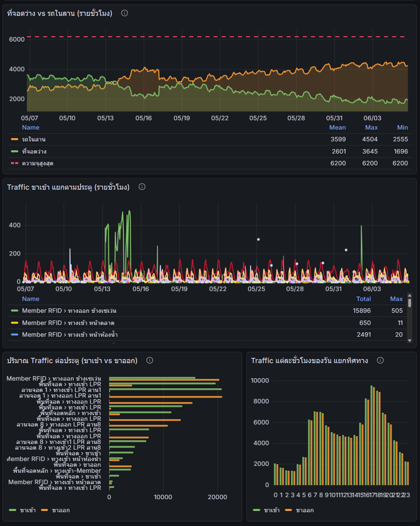This screenshot has width=420, height=526.
Task: Click min value 2555 for รถในลาน
Action: coord(400,139)
